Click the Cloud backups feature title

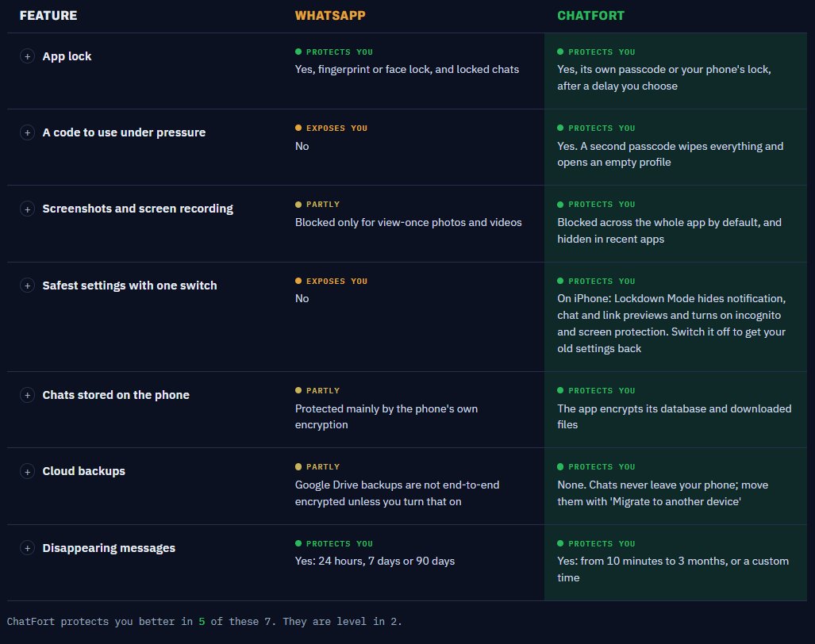(83, 471)
